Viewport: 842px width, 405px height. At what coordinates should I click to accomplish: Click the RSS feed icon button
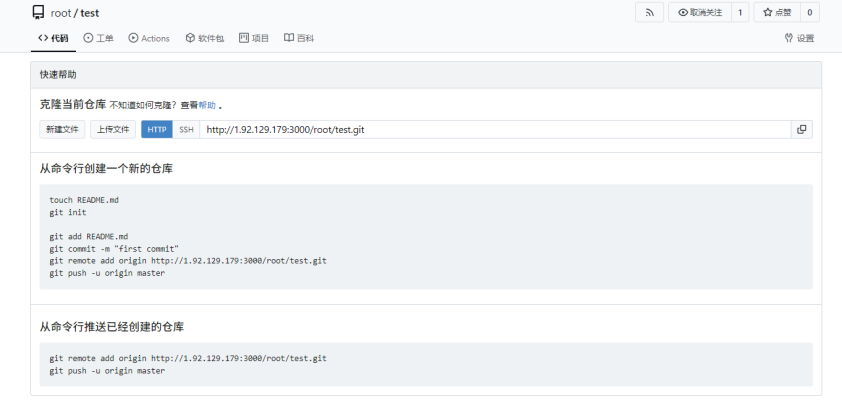[x=649, y=12]
